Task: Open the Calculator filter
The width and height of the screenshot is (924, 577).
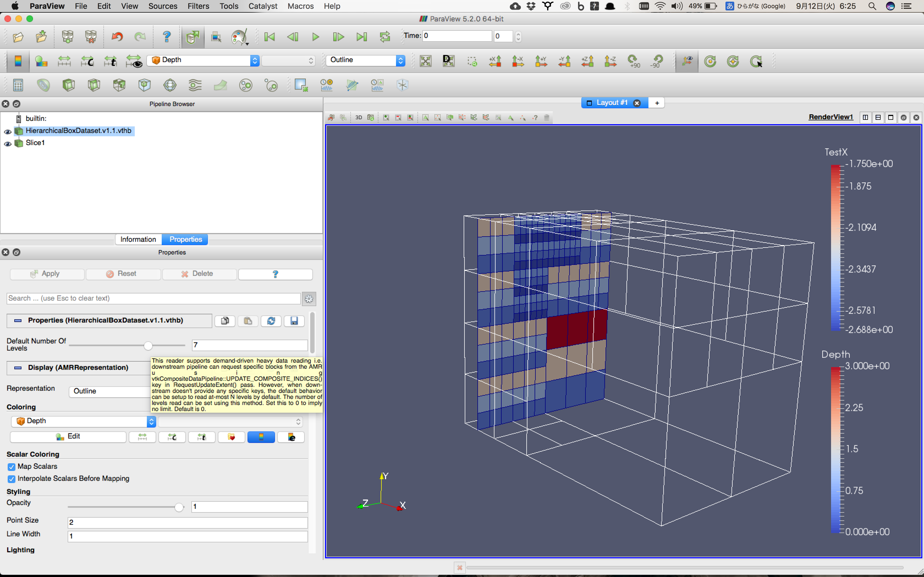Action: pos(18,85)
